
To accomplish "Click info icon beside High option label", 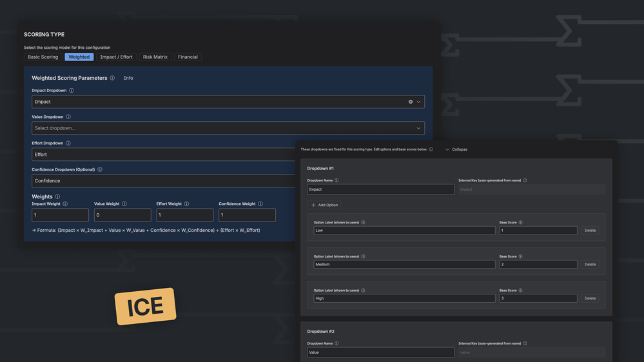I will [x=363, y=290].
